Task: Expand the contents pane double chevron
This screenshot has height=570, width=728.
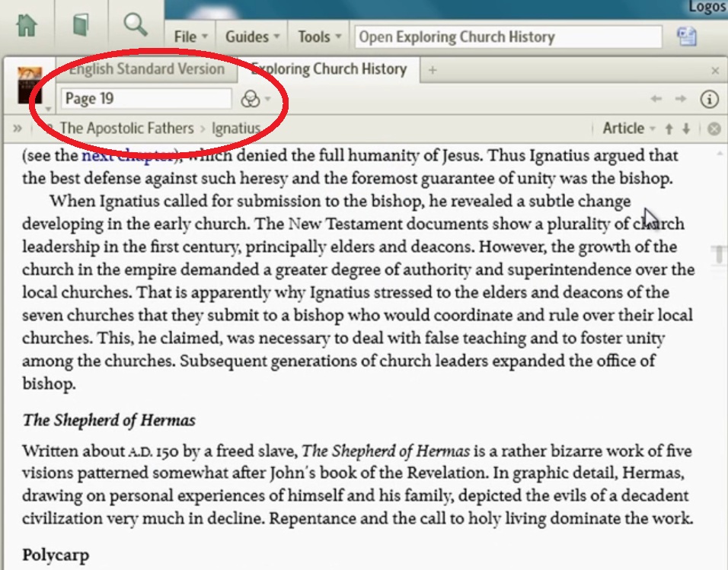Action: pos(18,128)
